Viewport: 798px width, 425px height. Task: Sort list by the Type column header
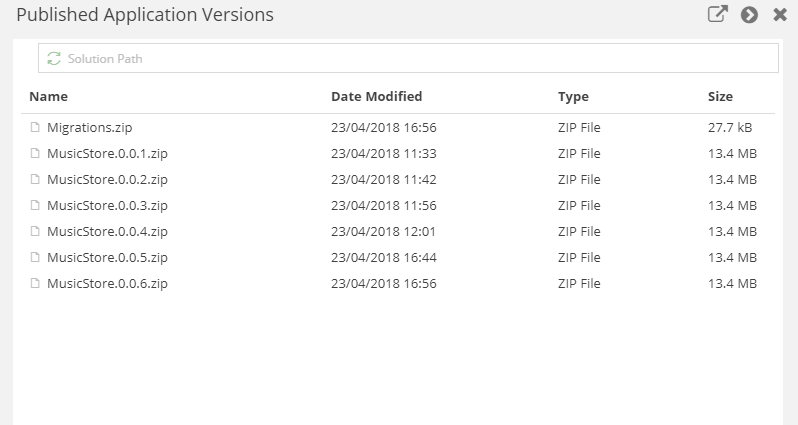(573, 97)
